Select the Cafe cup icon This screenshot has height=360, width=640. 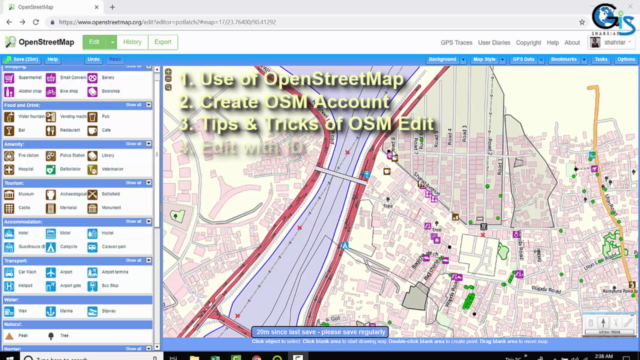coord(93,130)
